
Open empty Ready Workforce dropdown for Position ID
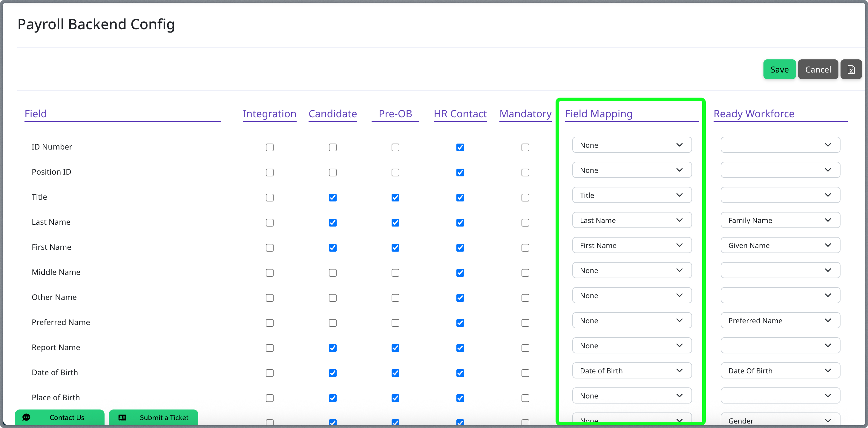point(780,170)
